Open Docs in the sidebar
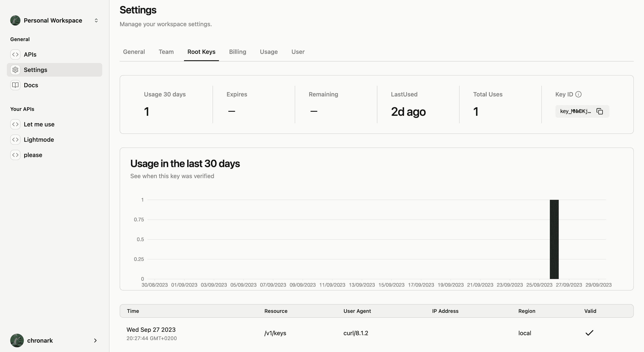The width and height of the screenshot is (644, 352). pyautogui.click(x=31, y=84)
